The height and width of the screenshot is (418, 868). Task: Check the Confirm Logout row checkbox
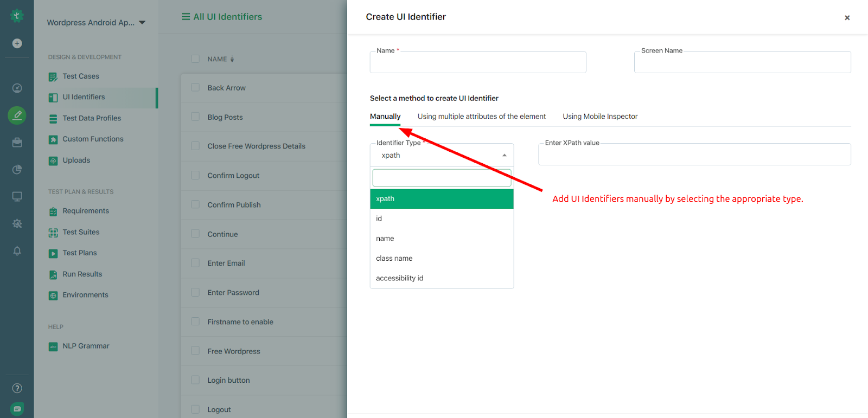[x=195, y=175]
